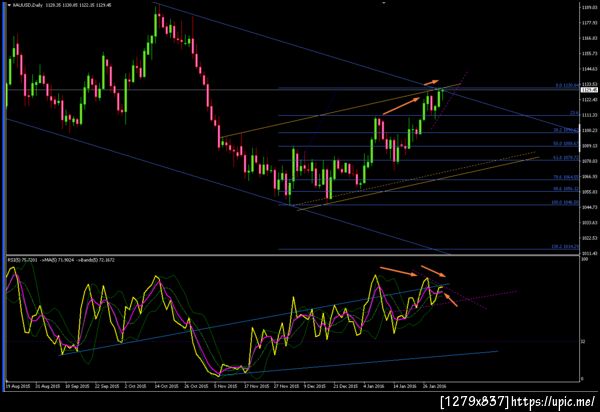
Task: Click the 100 level label on RSI axis
Action: 584,259
